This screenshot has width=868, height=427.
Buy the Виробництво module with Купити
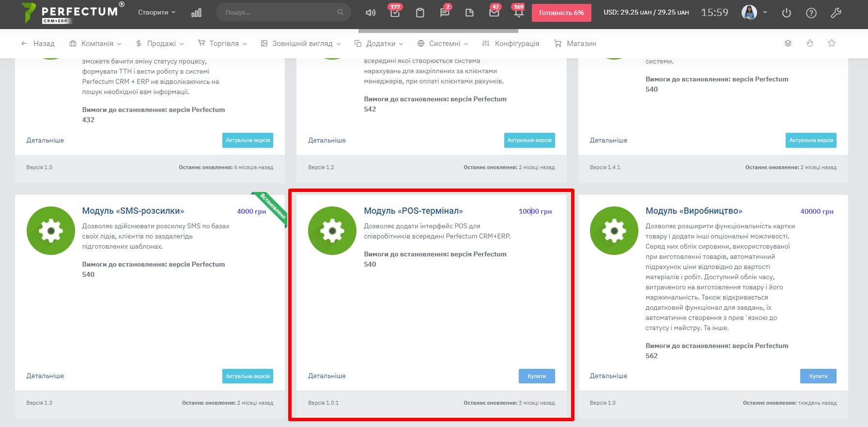(x=818, y=376)
